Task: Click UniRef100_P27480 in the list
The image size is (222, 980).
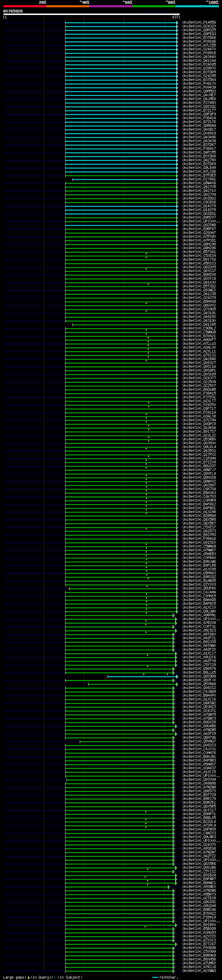Action: click(199, 103)
